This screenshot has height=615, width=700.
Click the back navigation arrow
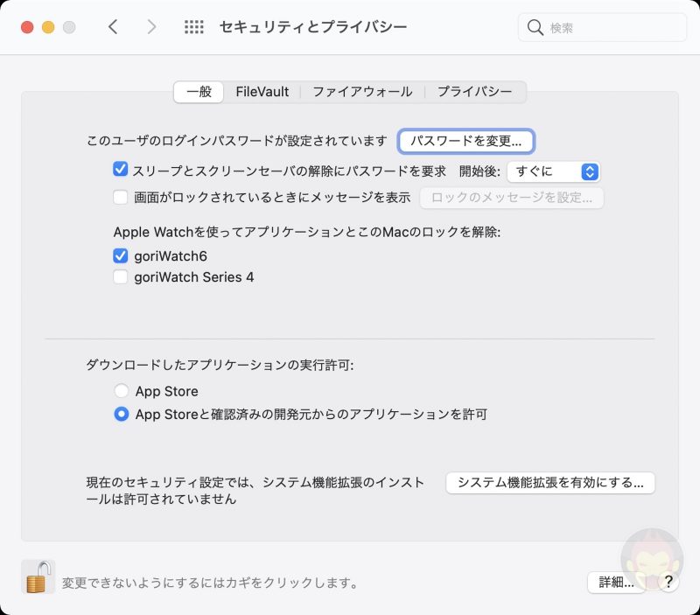tap(114, 27)
